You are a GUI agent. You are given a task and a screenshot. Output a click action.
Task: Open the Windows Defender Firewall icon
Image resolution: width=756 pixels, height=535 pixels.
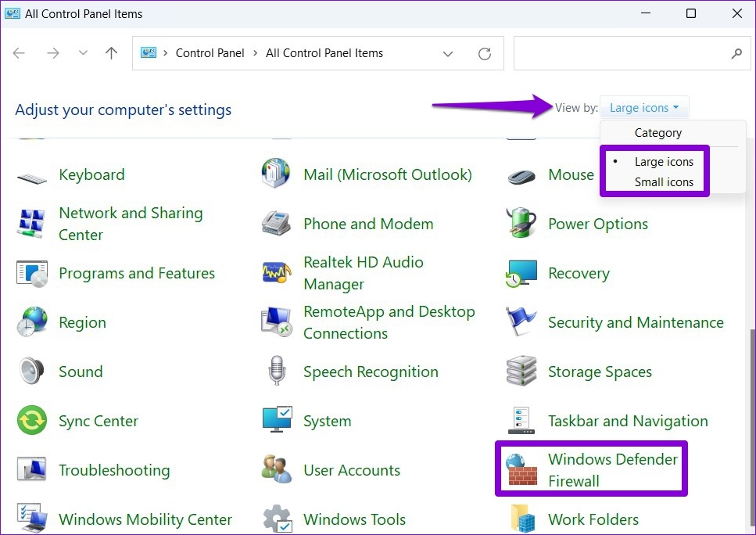521,469
